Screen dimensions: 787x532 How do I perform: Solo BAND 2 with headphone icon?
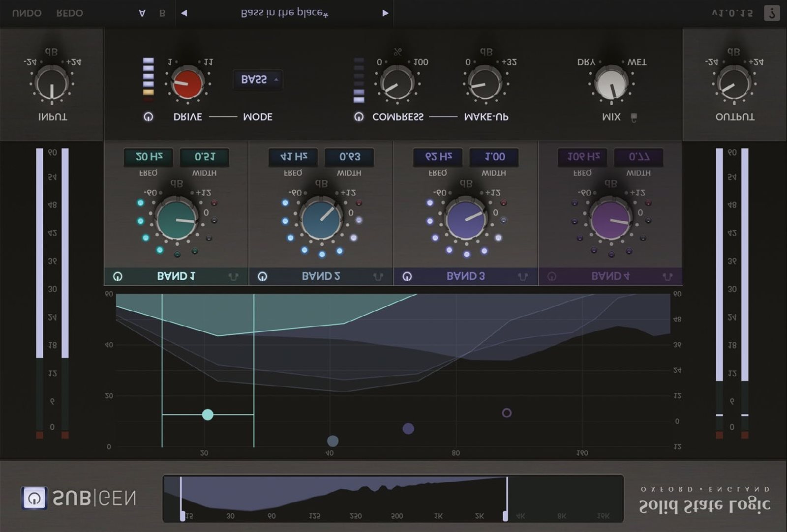tap(378, 277)
